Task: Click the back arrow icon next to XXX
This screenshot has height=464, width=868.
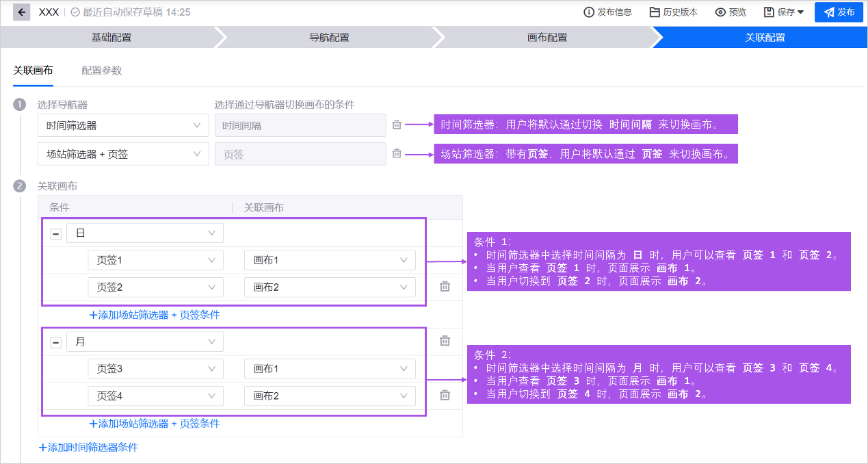Action: [22, 12]
